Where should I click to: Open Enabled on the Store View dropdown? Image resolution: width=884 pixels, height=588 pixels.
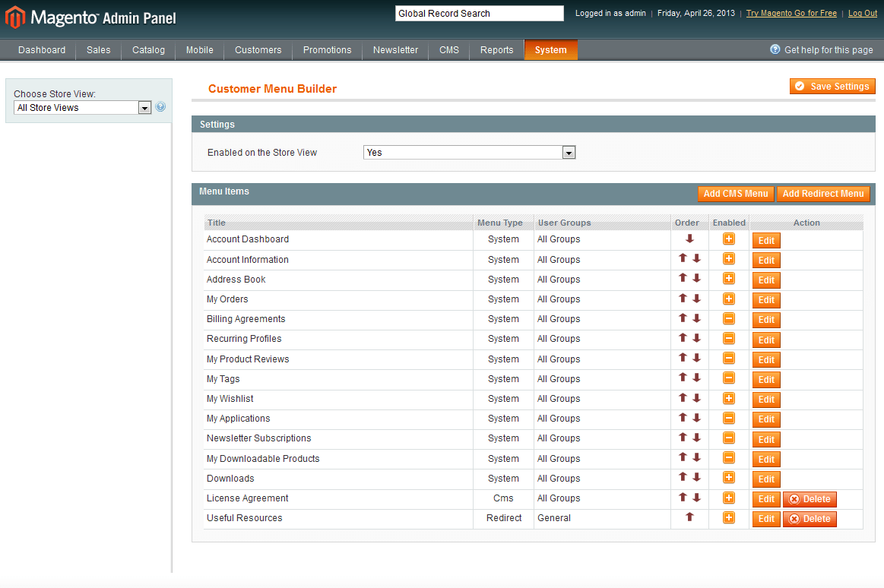point(469,153)
